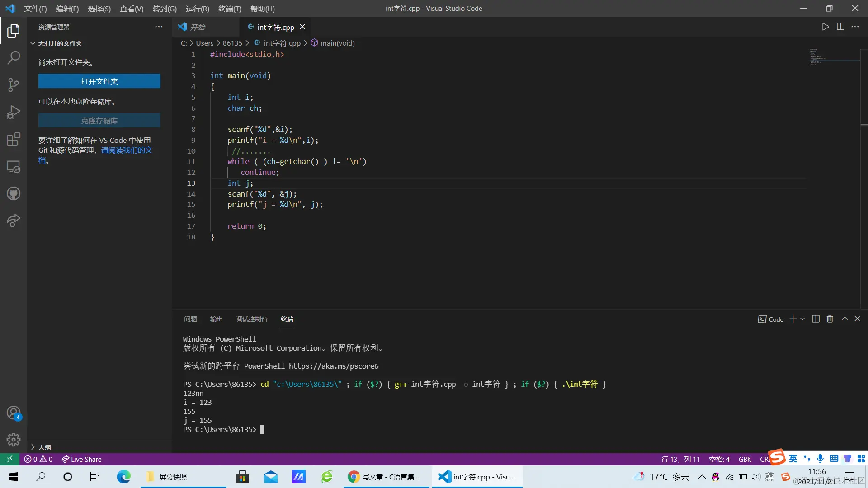Kill terminal with the trash icon
This screenshot has width=868, height=488.
[x=830, y=319]
